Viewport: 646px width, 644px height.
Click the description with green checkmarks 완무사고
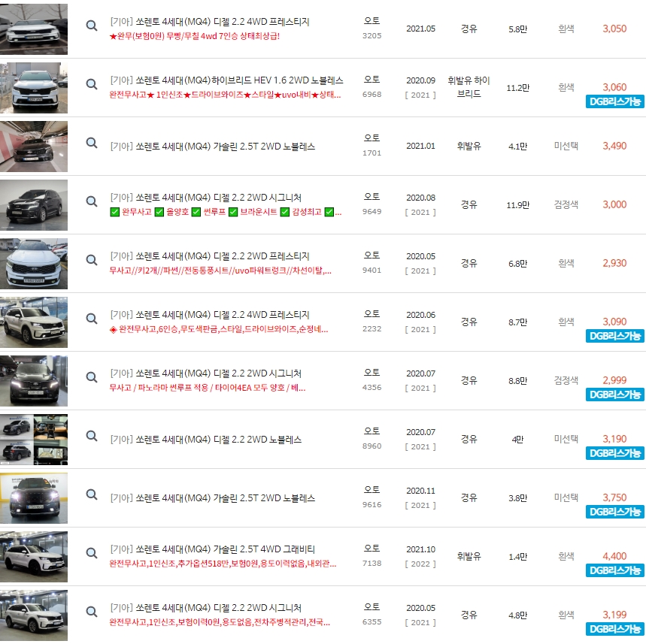pos(226,212)
